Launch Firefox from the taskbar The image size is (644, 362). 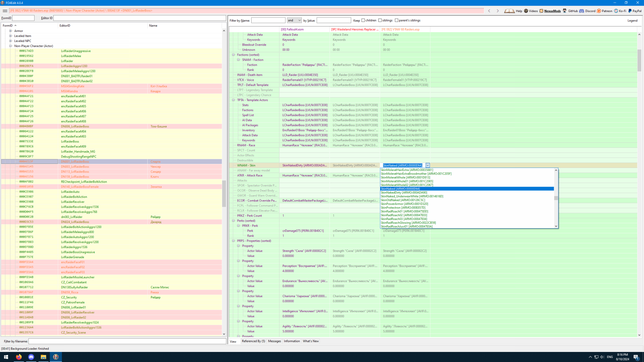(19, 357)
